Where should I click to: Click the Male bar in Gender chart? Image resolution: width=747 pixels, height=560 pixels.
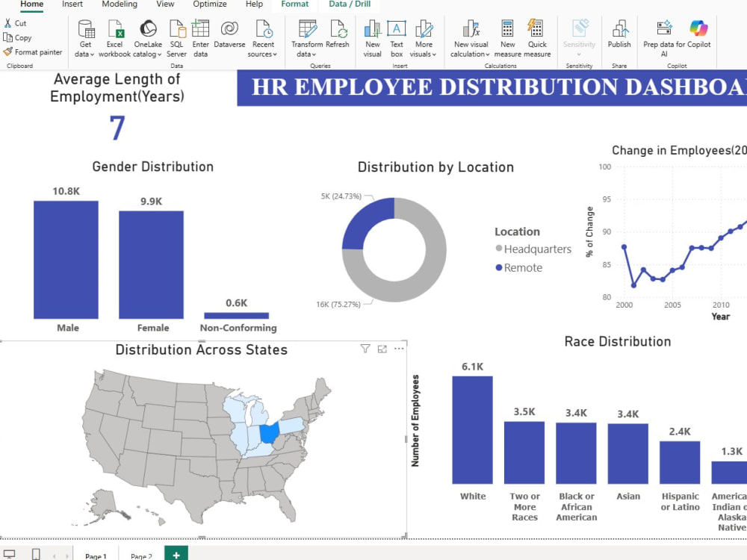(66, 260)
